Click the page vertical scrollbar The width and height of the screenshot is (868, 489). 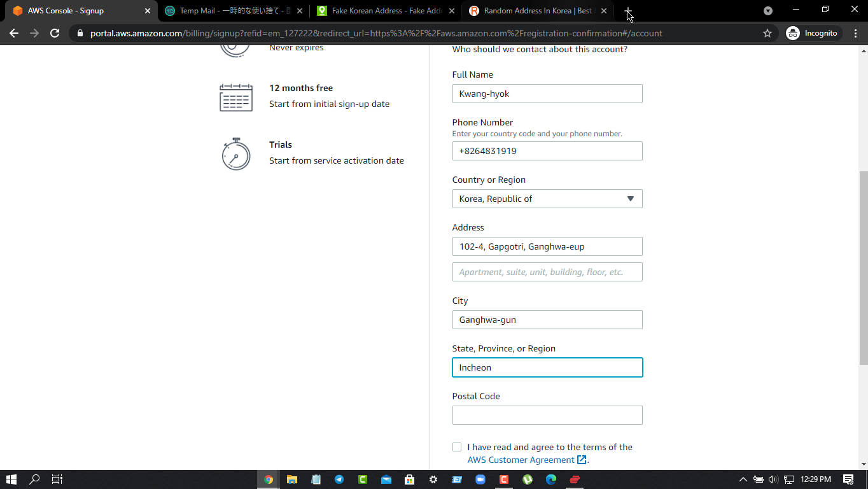click(x=863, y=267)
